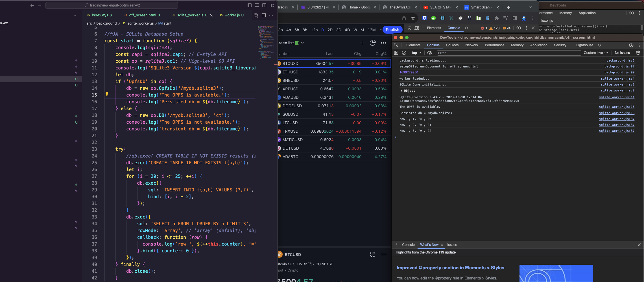Open Sources tab in off_screen DevTools
Viewport: 644px width, 282px height.
(x=452, y=45)
